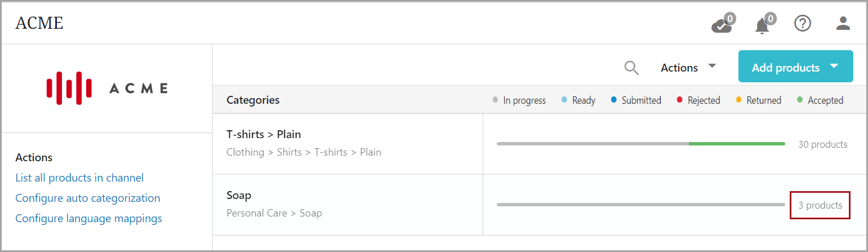Open List all products in channel
Screen dimensions: 868x252
click(x=79, y=178)
